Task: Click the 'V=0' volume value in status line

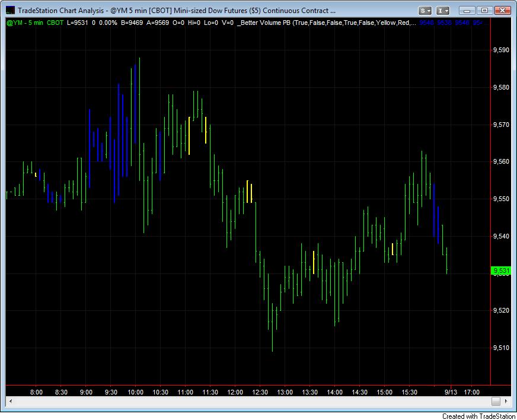Action: tap(228, 23)
